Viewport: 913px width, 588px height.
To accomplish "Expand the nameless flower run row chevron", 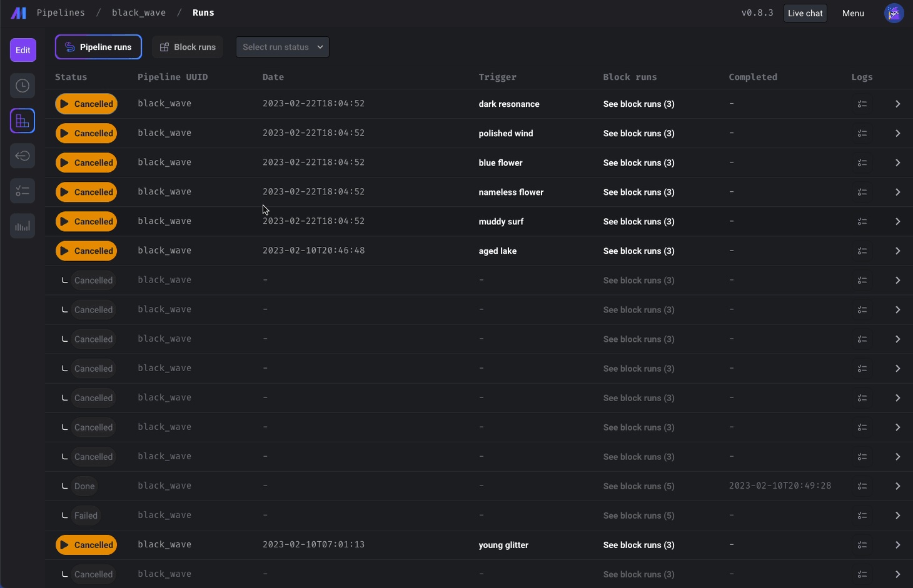I will coord(897,192).
